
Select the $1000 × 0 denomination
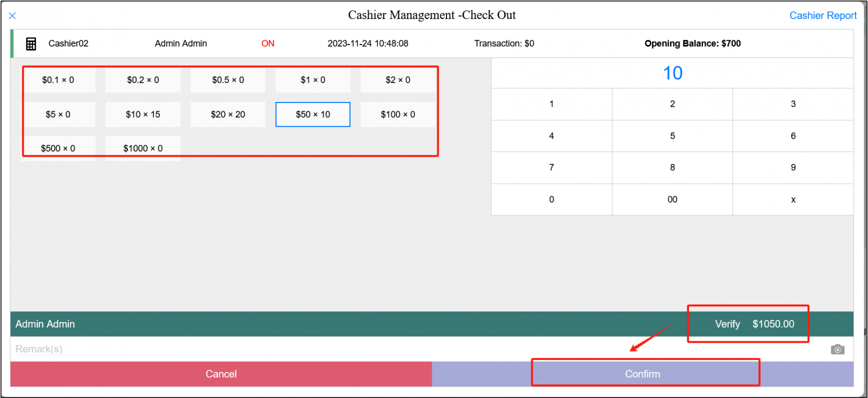143,148
